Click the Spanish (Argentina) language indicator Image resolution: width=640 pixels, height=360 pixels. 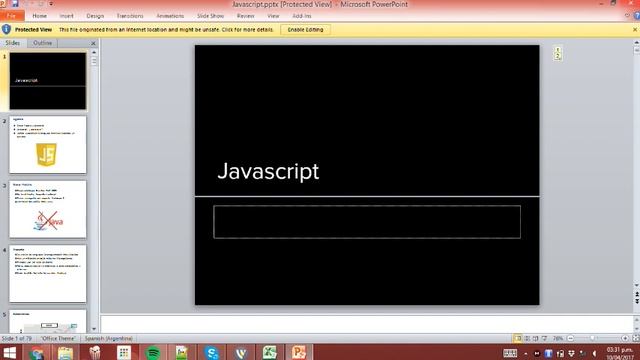(109, 338)
